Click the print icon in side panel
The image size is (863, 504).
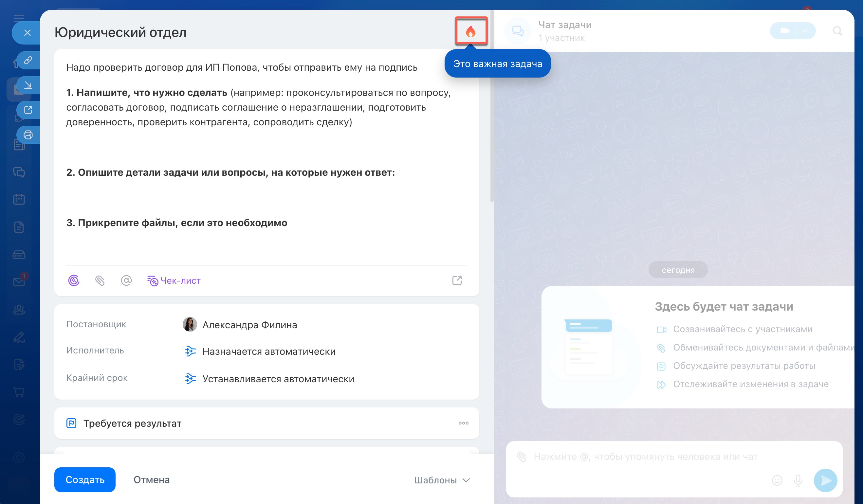(28, 135)
